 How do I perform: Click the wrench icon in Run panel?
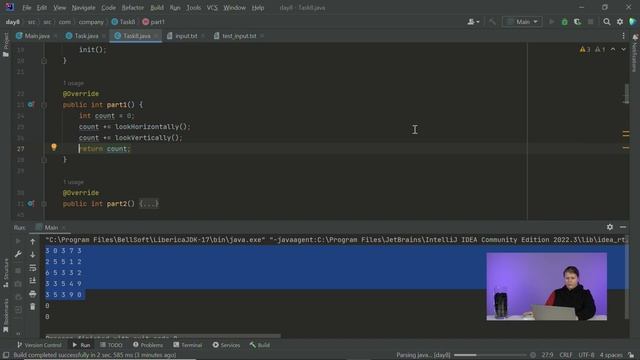(18, 255)
